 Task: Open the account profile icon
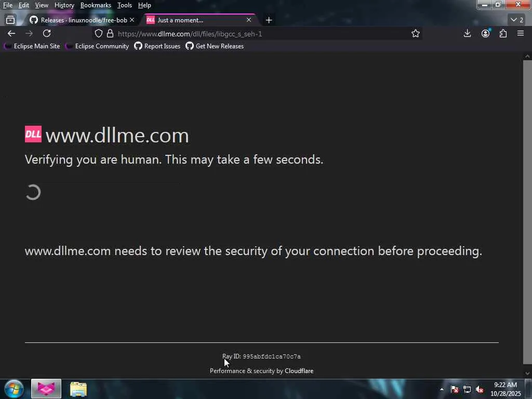[x=486, y=33]
